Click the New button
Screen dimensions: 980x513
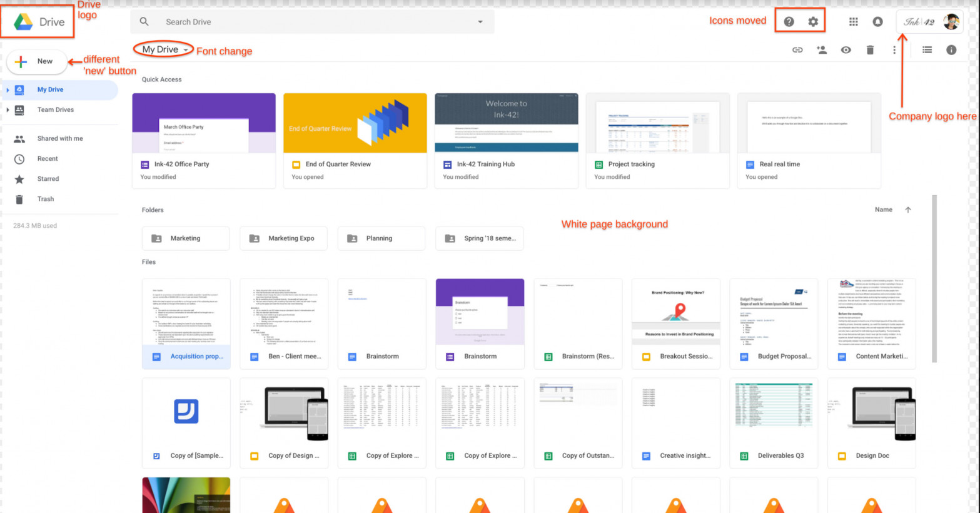pyautogui.click(x=37, y=61)
